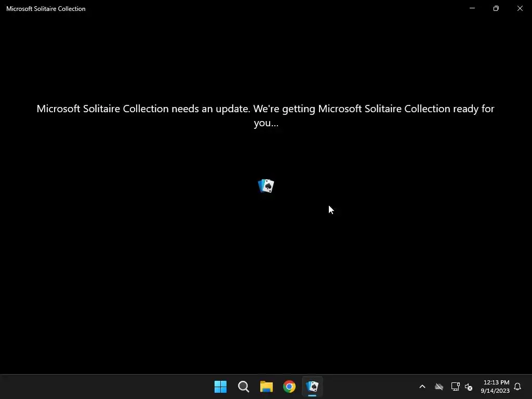532x399 pixels.
Task: Open the notifications bell
Action: [x=517, y=387]
